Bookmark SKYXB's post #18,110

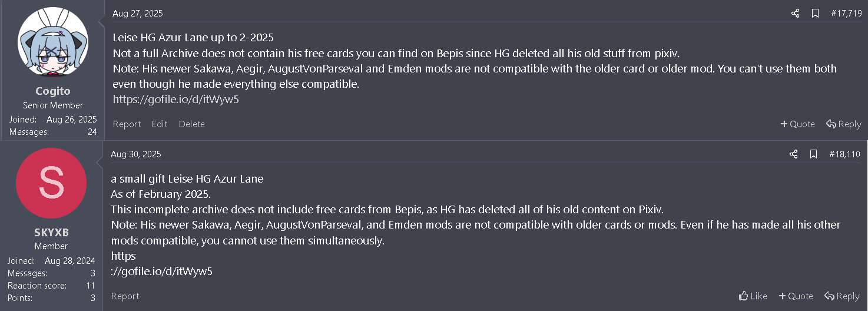[813, 154]
